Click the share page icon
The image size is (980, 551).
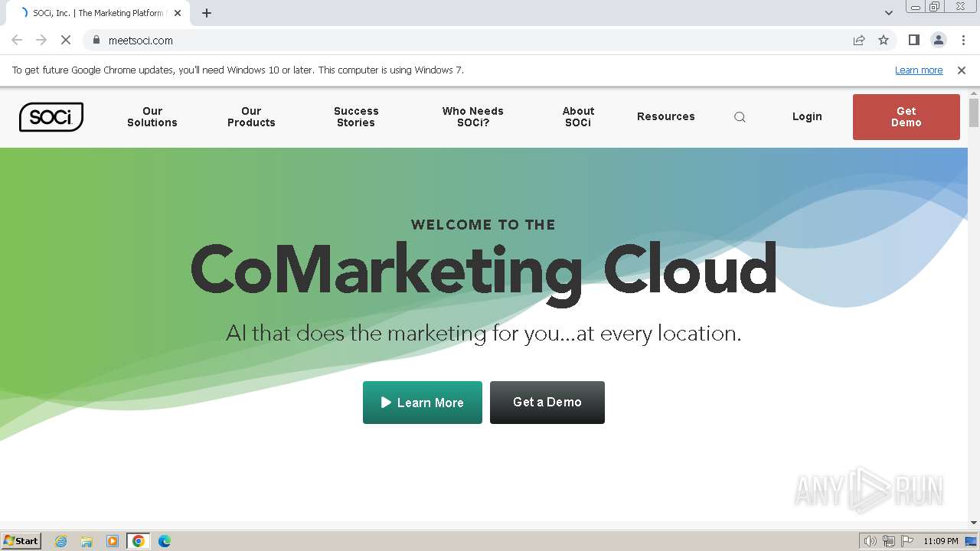click(x=859, y=41)
